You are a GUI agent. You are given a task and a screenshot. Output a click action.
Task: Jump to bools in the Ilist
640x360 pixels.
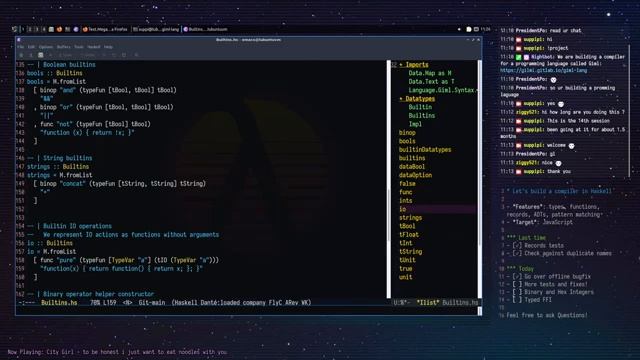point(407,141)
